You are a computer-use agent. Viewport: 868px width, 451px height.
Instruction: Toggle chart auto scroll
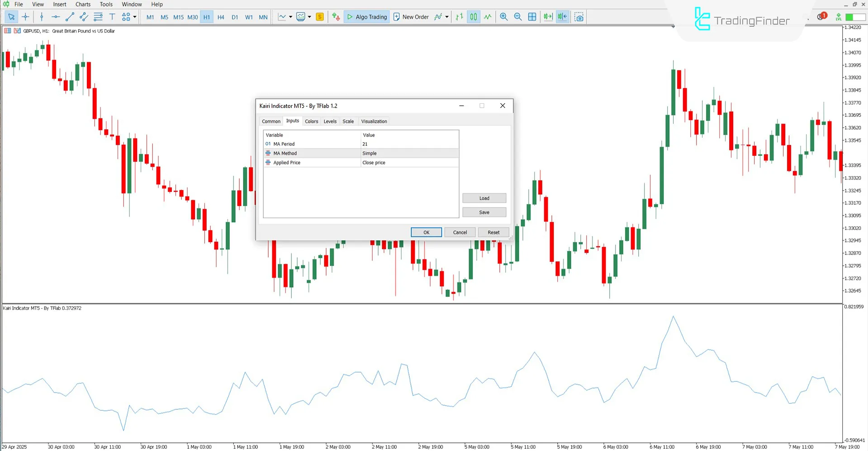coord(548,17)
